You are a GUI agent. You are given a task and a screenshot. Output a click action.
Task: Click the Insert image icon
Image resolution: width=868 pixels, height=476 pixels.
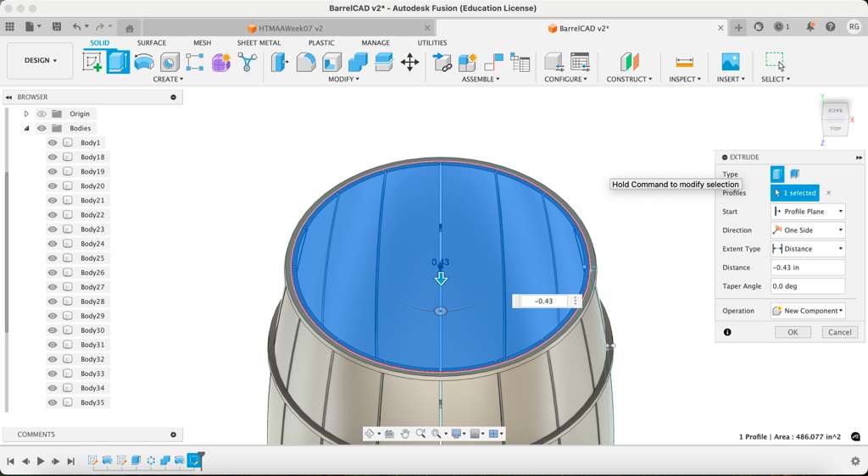730,62
